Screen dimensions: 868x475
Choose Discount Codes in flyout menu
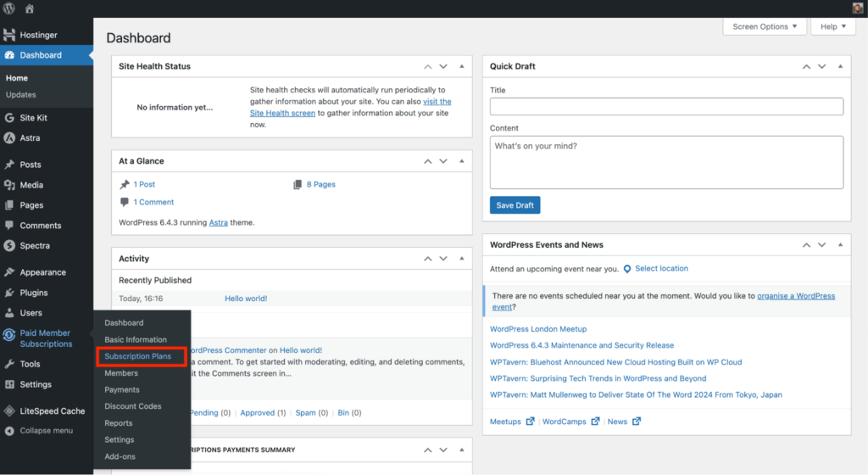pos(132,406)
